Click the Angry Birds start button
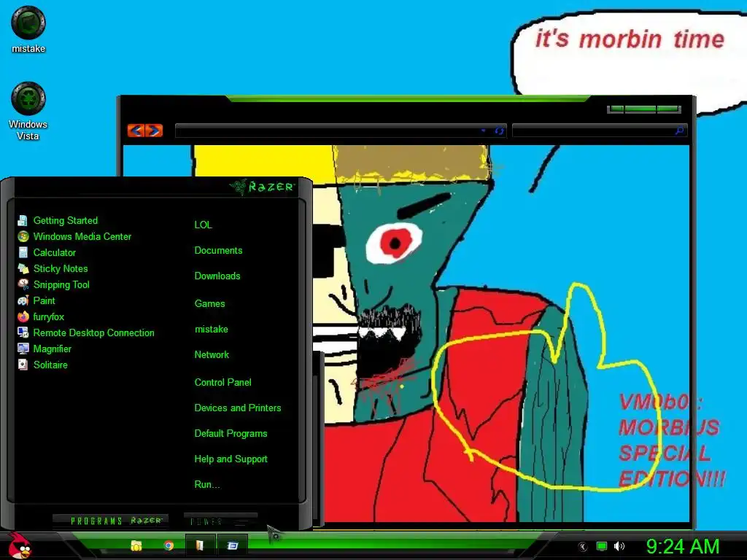This screenshot has width=747, height=560. coord(20,545)
